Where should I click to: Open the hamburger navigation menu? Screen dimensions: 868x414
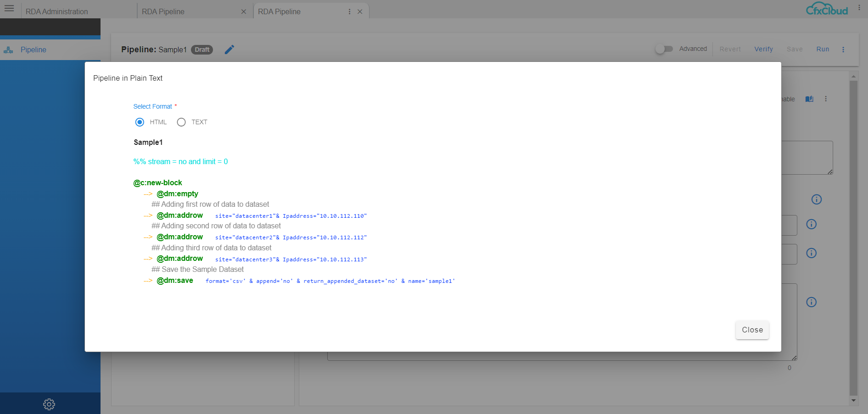click(x=9, y=8)
